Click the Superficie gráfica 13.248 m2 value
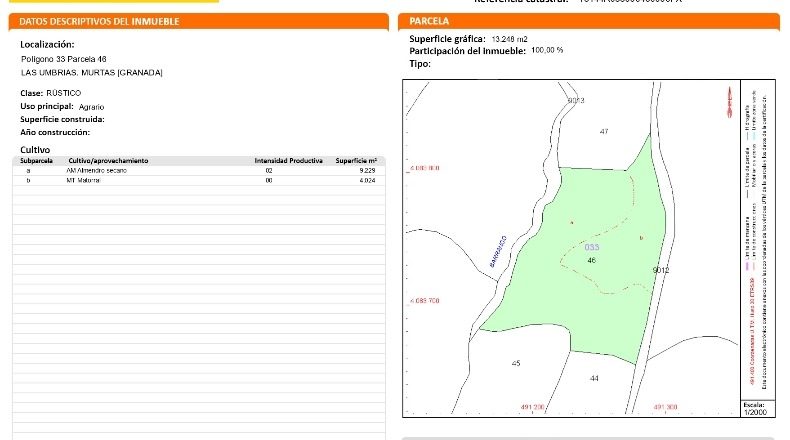Viewport: 790px width, 440px height. [509, 39]
